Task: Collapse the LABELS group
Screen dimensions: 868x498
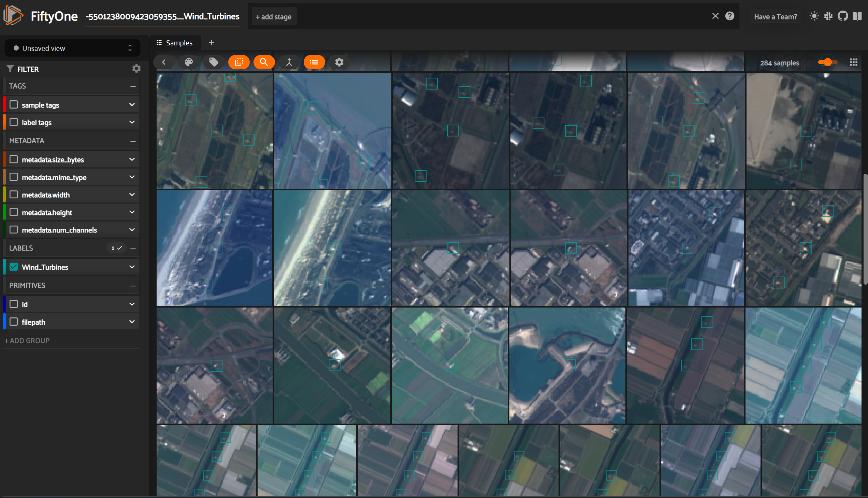Action: coord(133,248)
